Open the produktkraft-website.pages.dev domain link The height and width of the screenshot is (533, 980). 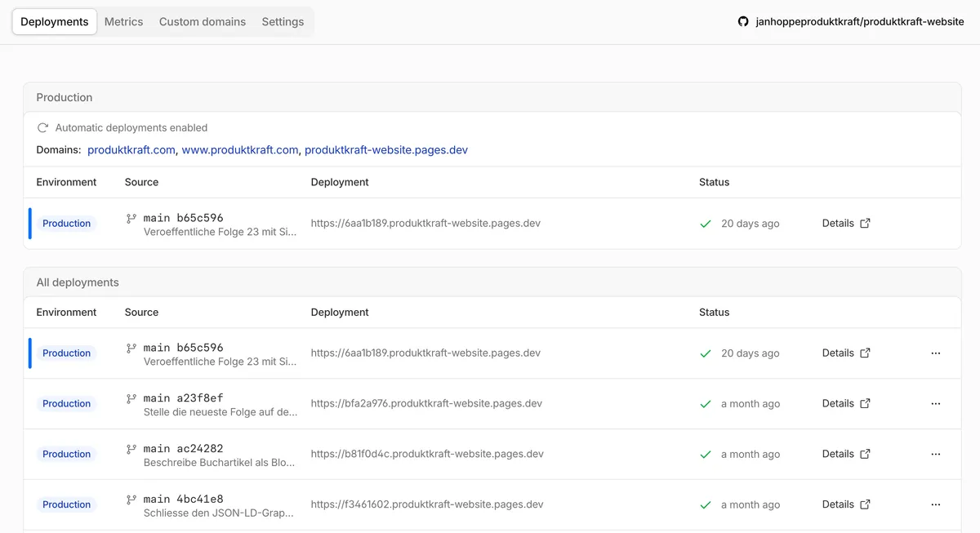coord(386,150)
